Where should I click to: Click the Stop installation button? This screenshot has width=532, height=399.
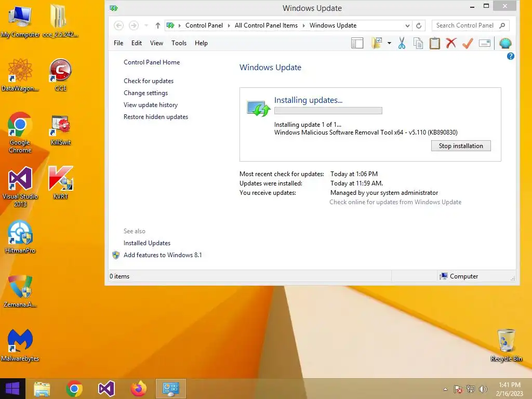[x=461, y=146]
